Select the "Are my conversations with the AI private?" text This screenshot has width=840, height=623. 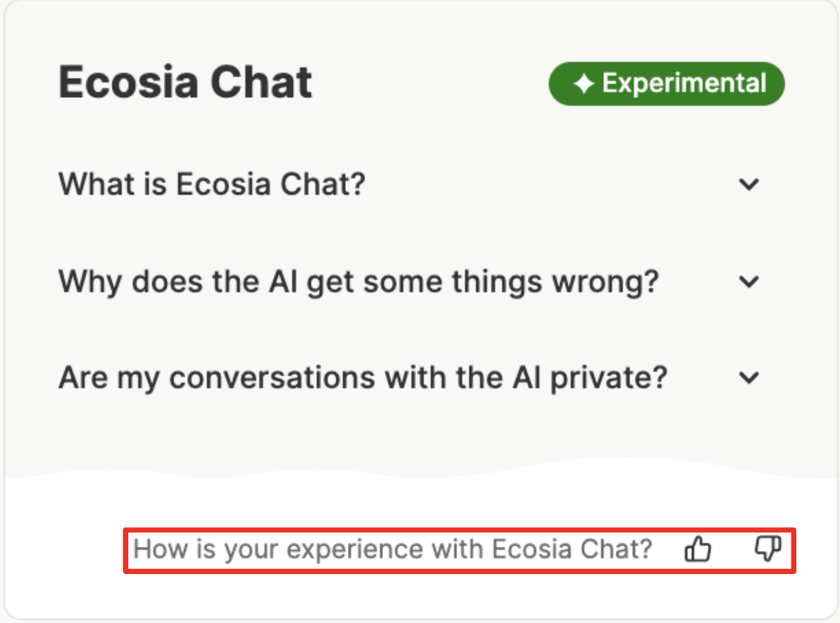click(363, 378)
